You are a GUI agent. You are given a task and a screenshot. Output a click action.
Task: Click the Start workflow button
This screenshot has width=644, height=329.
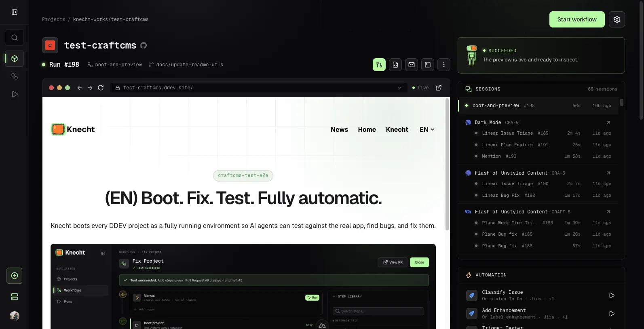[x=577, y=19]
